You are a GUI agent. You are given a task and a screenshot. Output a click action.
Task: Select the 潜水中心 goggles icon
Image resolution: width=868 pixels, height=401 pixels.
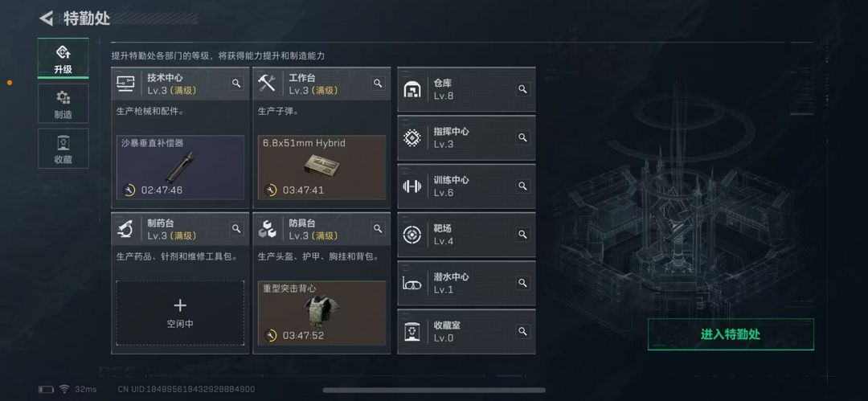tap(411, 283)
